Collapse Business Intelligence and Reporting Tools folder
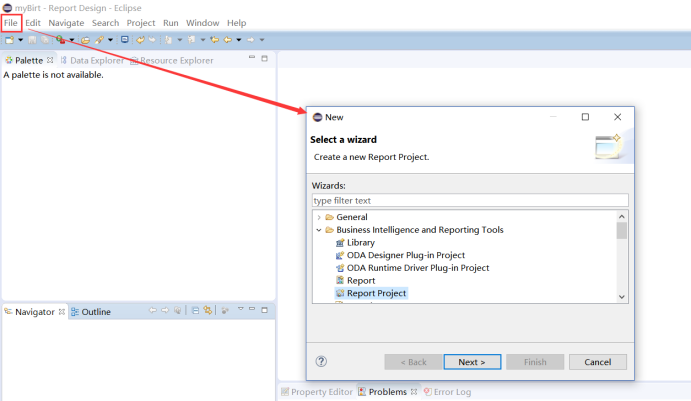Viewport: 691px width, 401px height. [x=319, y=230]
